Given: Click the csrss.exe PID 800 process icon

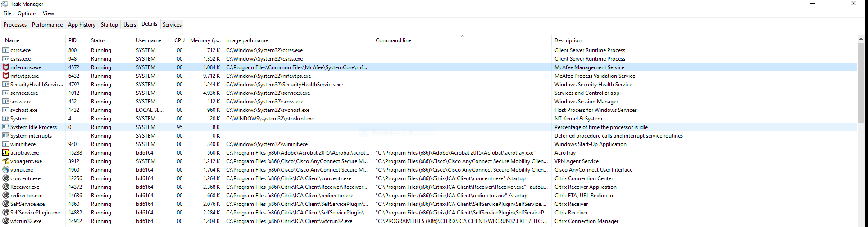Looking at the screenshot, I should (x=6, y=50).
